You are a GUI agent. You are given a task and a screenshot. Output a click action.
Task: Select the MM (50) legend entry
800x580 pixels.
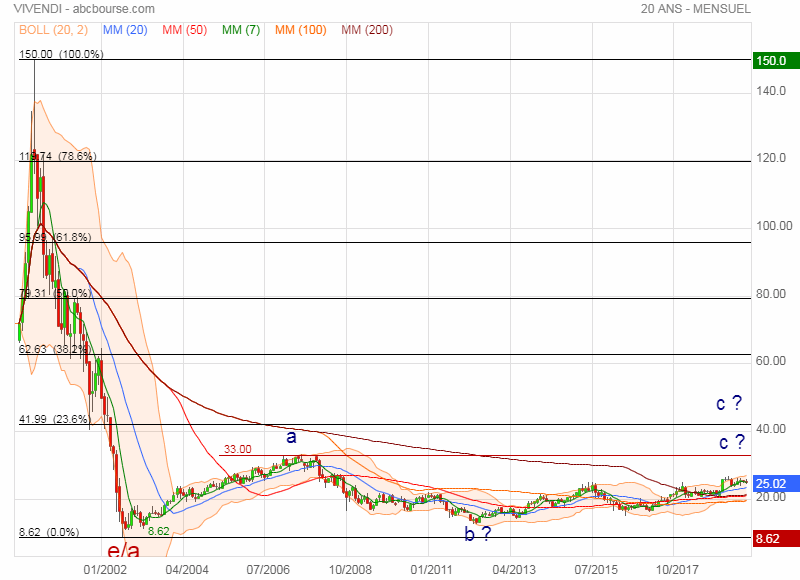point(184,30)
